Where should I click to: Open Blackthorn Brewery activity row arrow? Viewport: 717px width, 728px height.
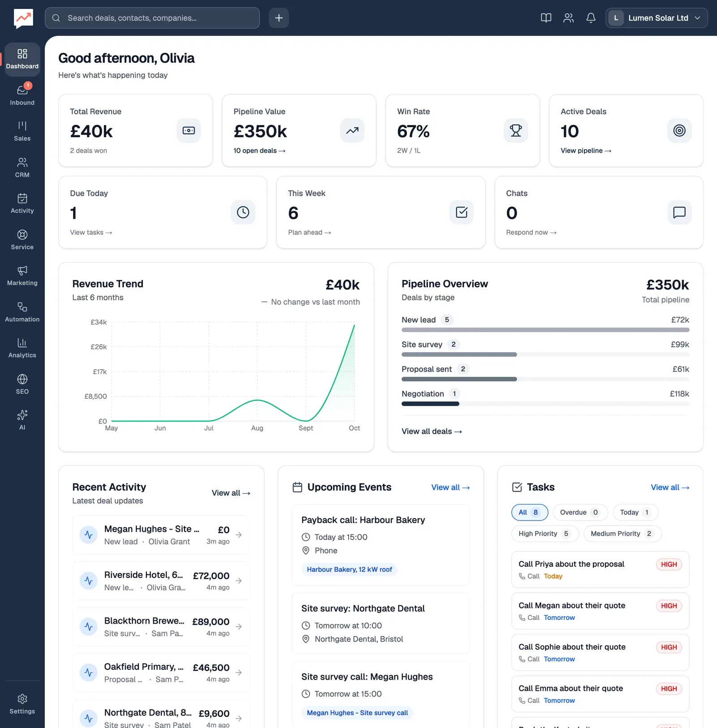(239, 627)
